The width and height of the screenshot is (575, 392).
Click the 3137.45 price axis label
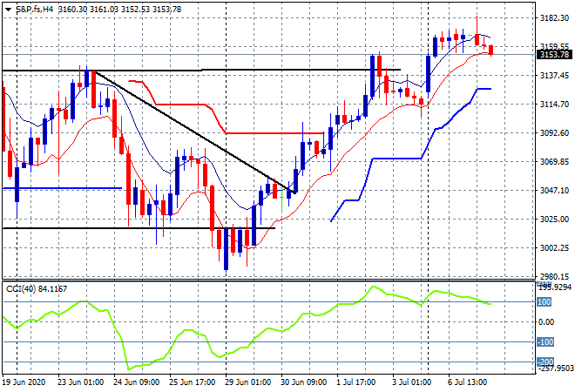click(x=554, y=76)
